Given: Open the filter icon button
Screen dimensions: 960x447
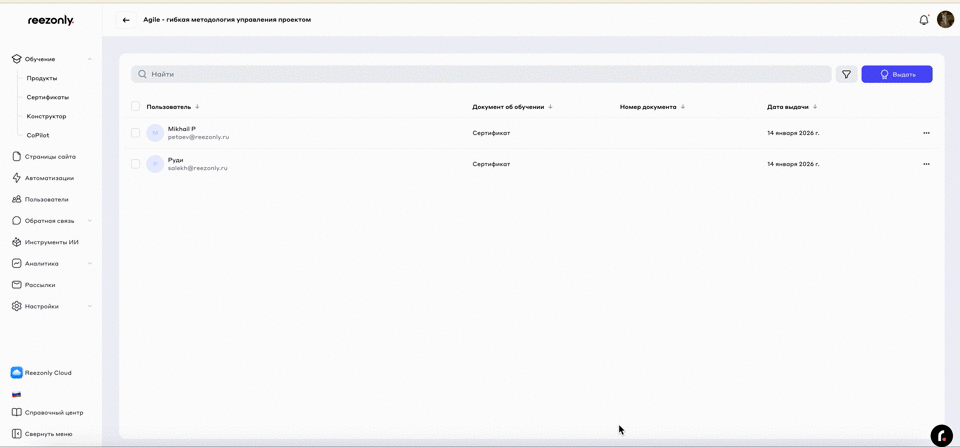Looking at the screenshot, I should click(846, 74).
